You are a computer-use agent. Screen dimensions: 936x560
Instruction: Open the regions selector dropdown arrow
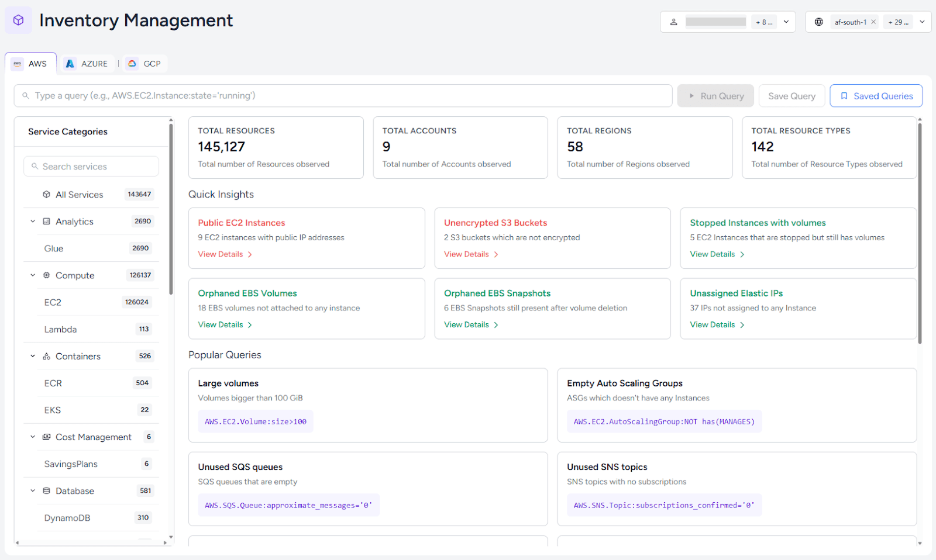coord(922,22)
